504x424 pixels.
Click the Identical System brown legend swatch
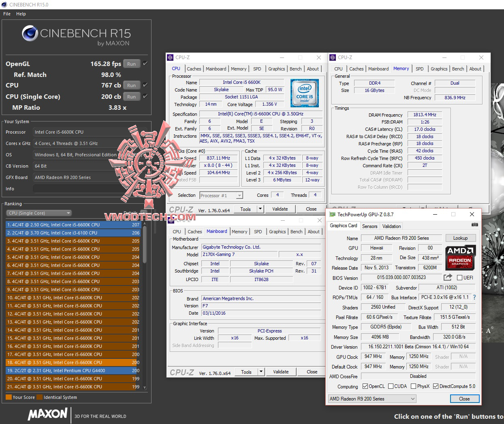[x=39, y=397]
